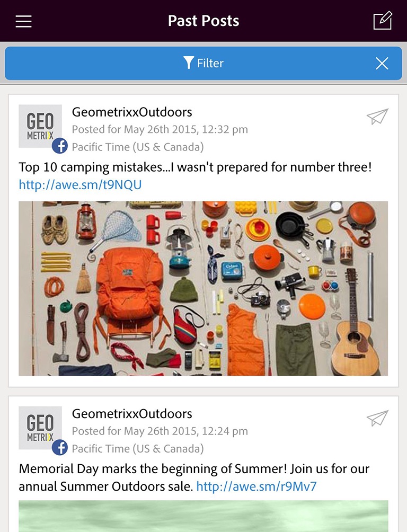Image resolution: width=407 pixels, height=532 pixels.
Task: Click the 12:32 pm posted date line
Action: pos(160,129)
